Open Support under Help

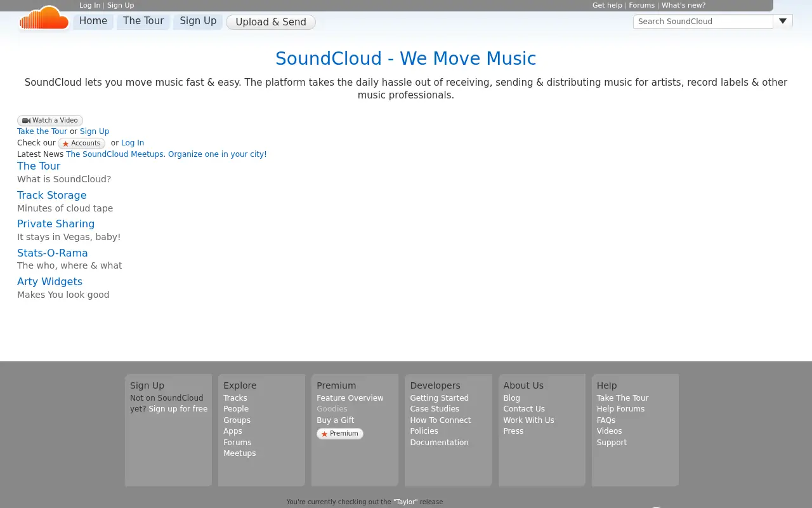click(612, 443)
